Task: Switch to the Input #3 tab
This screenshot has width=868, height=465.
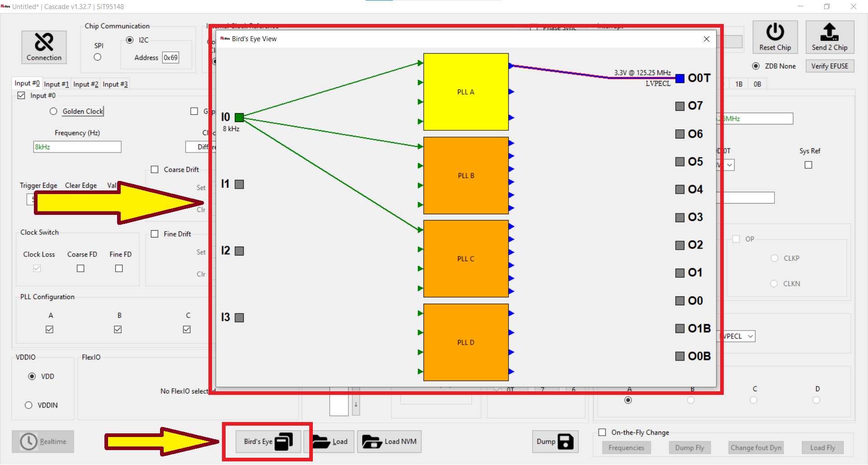Action: tap(115, 84)
